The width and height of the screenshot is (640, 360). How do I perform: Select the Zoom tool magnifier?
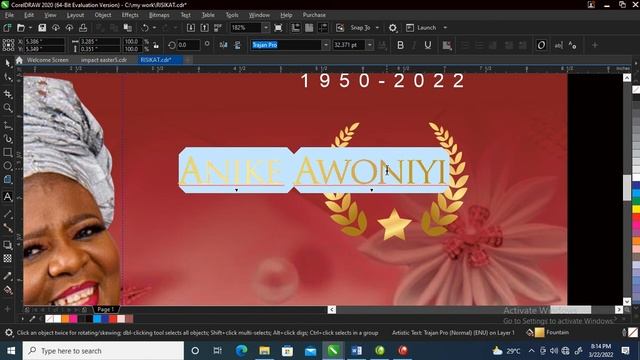pos(8,108)
